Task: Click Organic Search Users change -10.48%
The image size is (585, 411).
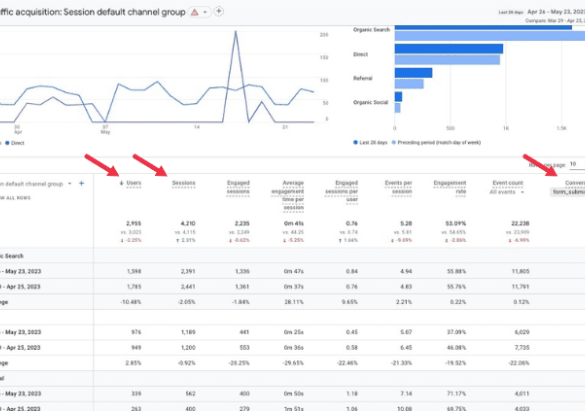Action: pos(131,302)
